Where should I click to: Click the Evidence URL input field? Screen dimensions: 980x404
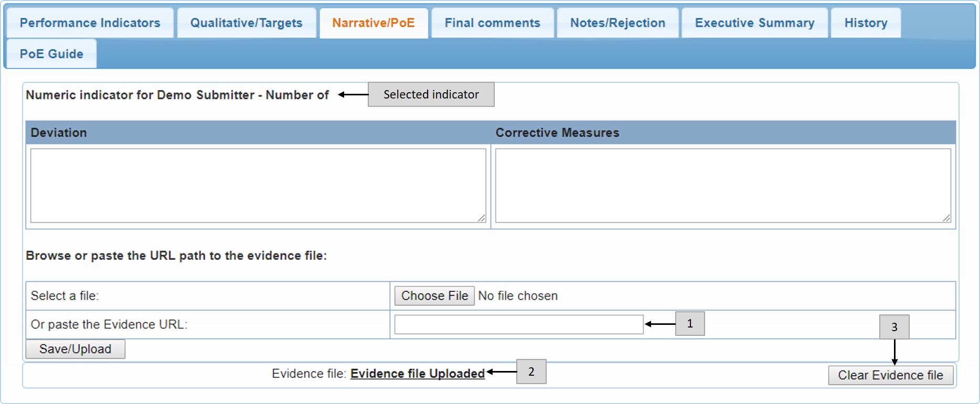coord(518,324)
